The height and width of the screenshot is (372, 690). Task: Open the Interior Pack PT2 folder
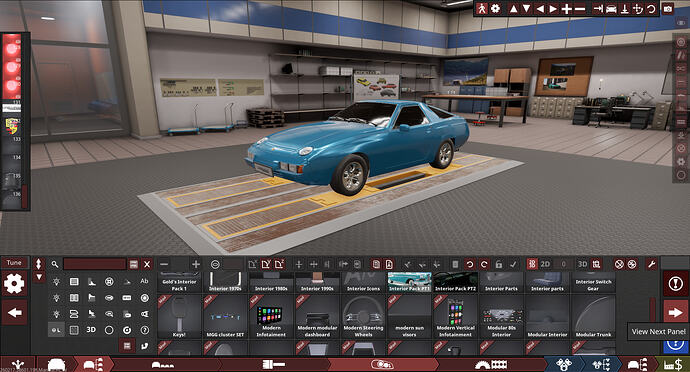click(455, 282)
